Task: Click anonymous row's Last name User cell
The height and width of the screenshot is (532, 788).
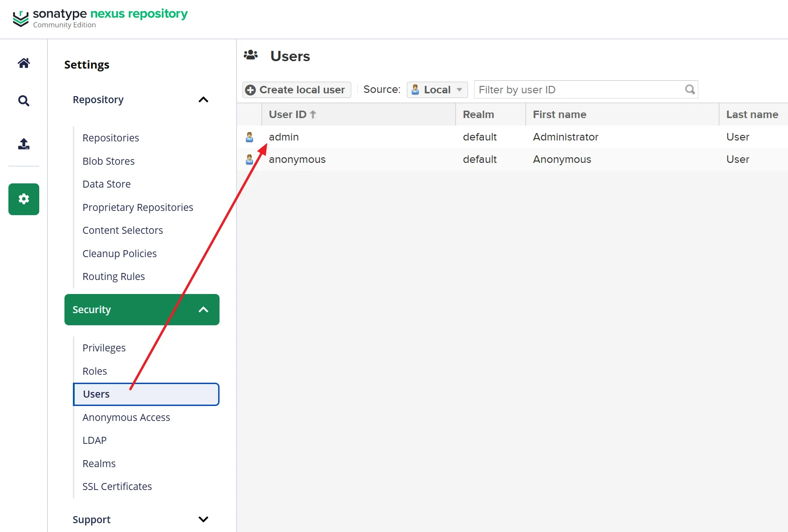Action: point(738,159)
